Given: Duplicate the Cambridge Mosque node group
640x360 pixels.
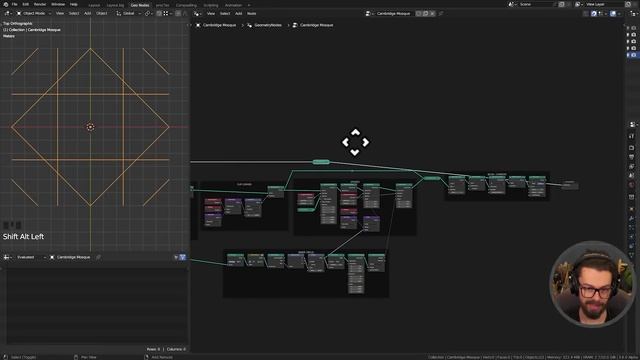Looking at the screenshot, I should 425,13.
